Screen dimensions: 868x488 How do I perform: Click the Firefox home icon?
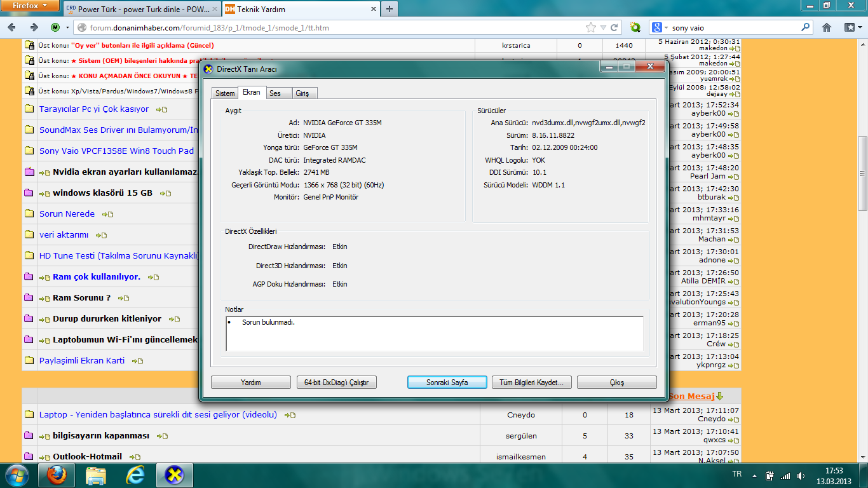point(827,27)
